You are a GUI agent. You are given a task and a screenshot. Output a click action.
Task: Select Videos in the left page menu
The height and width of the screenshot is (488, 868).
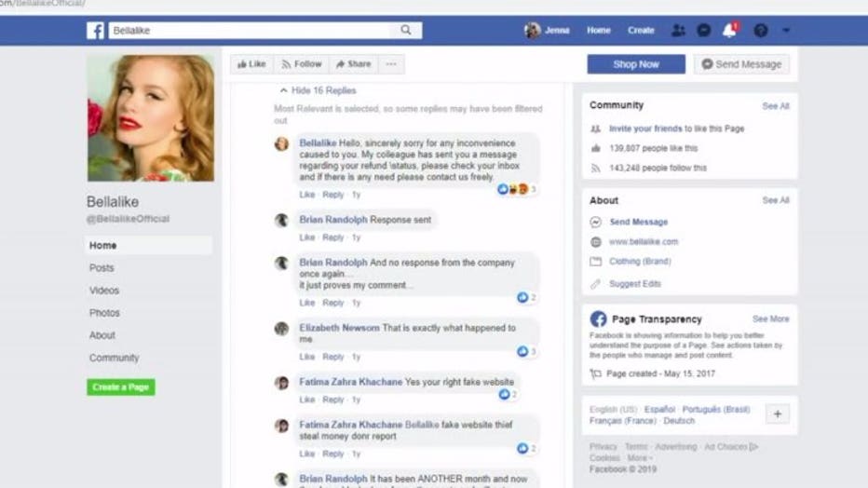pos(104,291)
